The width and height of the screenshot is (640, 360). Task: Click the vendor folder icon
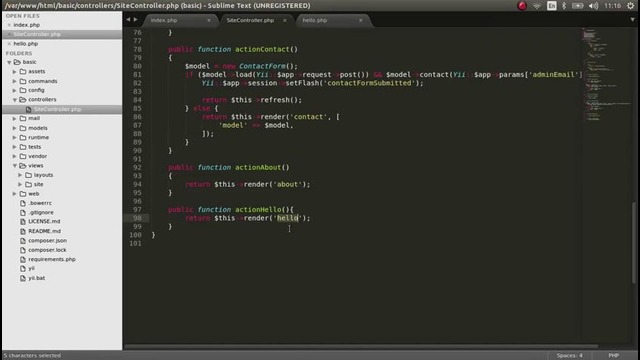[23, 156]
